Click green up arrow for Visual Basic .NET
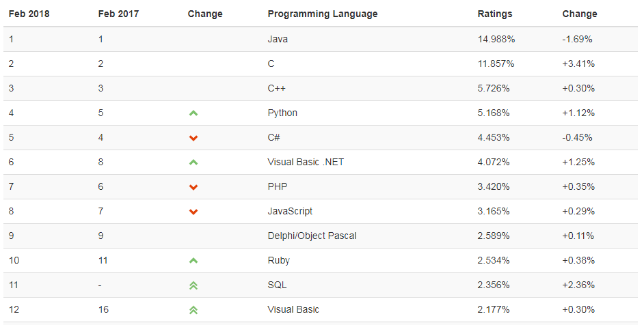The image size is (644, 325). pos(193,162)
